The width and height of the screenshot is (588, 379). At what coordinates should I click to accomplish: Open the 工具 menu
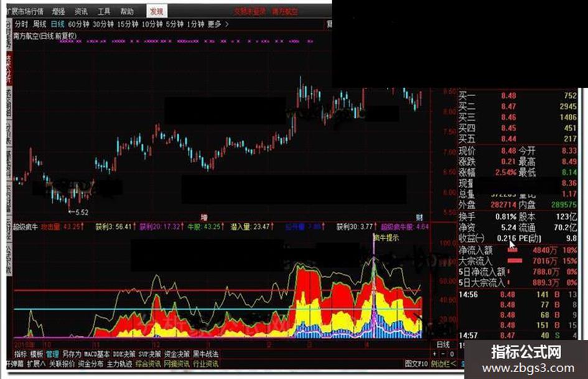pyautogui.click(x=104, y=12)
